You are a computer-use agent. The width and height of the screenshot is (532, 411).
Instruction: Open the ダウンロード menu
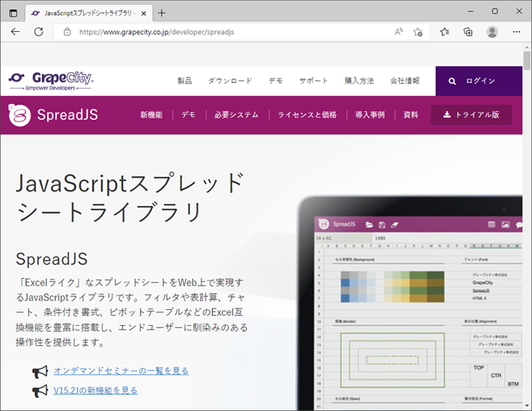(x=230, y=81)
